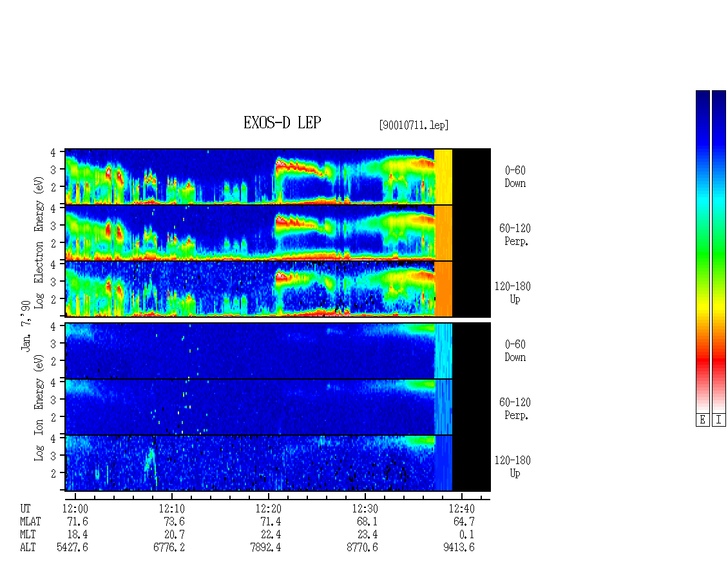Click the ALT value 9413.6
728x564 pixels.
[459, 548]
